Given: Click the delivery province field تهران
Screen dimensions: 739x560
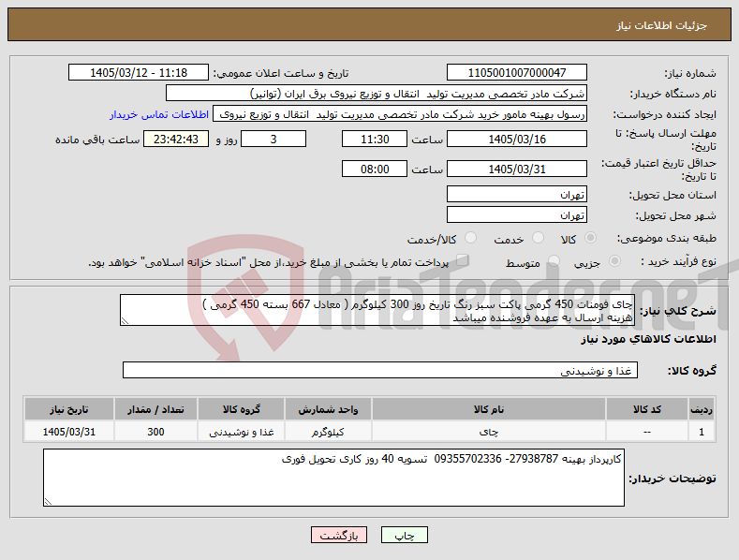Looking at the screenshot, I should point(516,194).
